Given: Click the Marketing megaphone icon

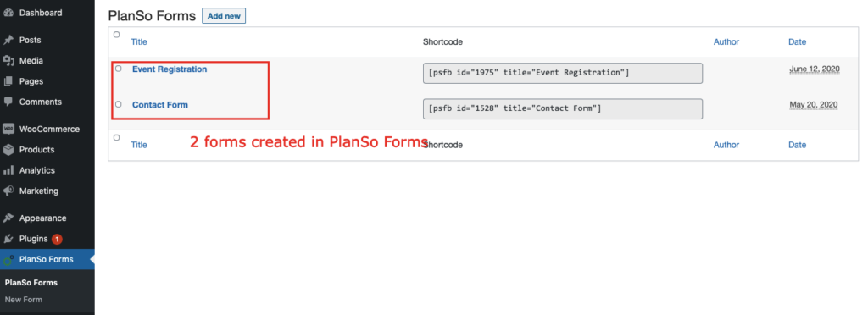Looking at the screenshot, I should (x=8, y=191).
